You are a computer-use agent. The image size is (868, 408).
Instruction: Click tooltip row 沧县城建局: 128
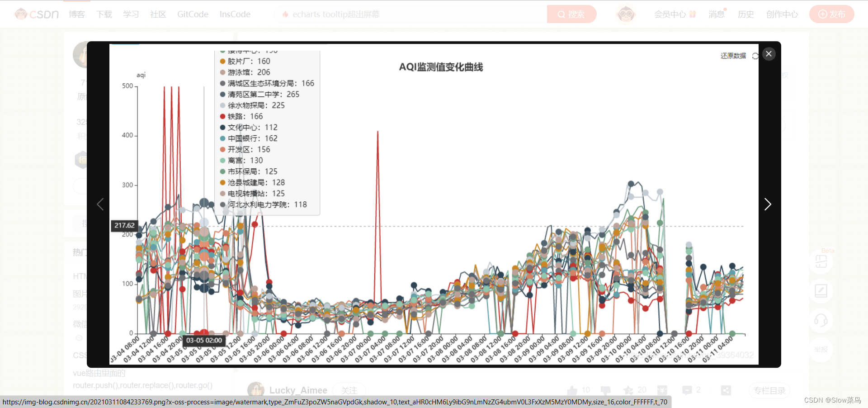pyautogui.click(x=252, y=182)
